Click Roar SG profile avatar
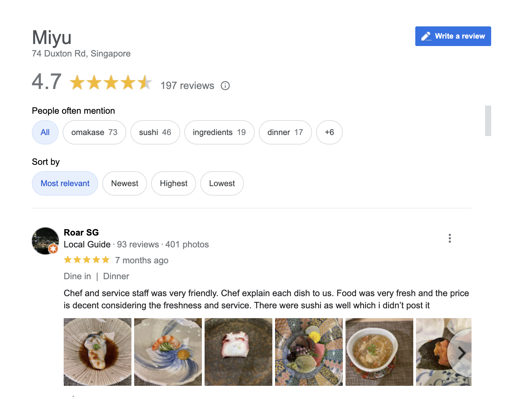The height and width of the screenshot is (420, 523). (45, 241)
